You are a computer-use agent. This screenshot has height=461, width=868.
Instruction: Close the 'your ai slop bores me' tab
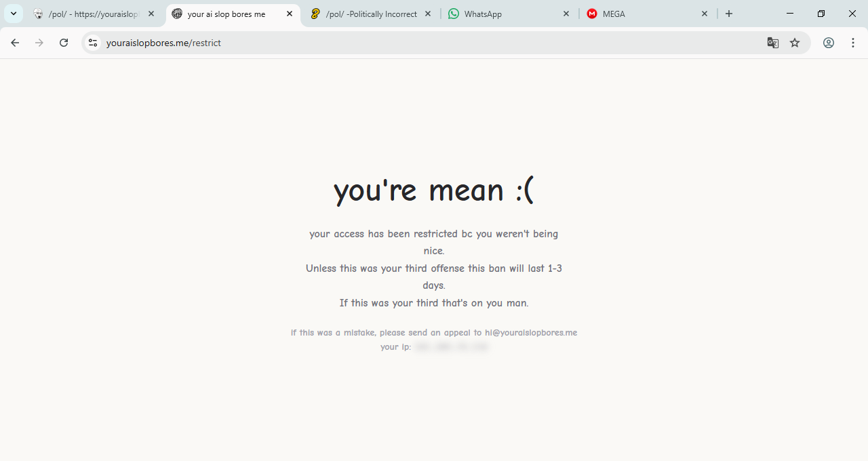[290, 14]
